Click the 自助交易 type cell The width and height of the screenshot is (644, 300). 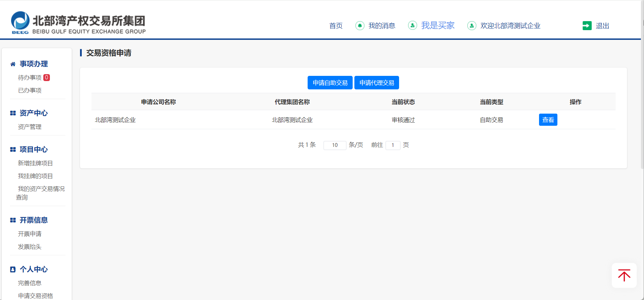point(491,120)
